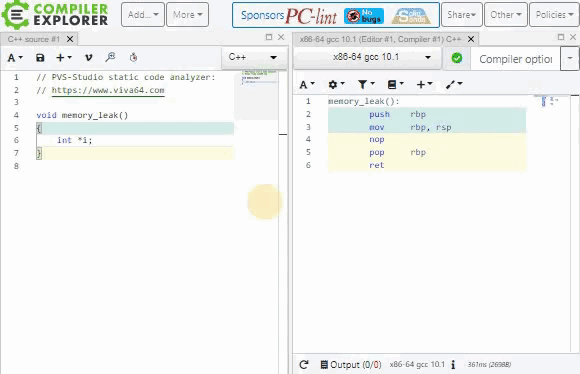Click the Sponsors label text

262,16
